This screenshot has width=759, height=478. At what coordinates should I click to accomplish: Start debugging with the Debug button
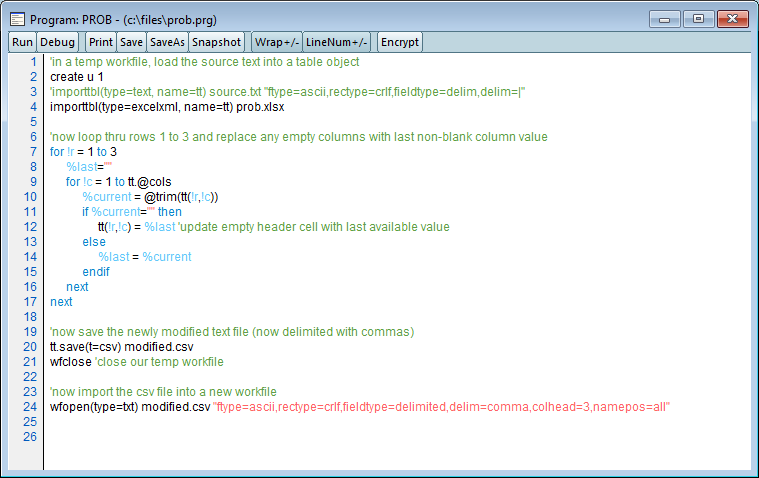tap(57, 42)
